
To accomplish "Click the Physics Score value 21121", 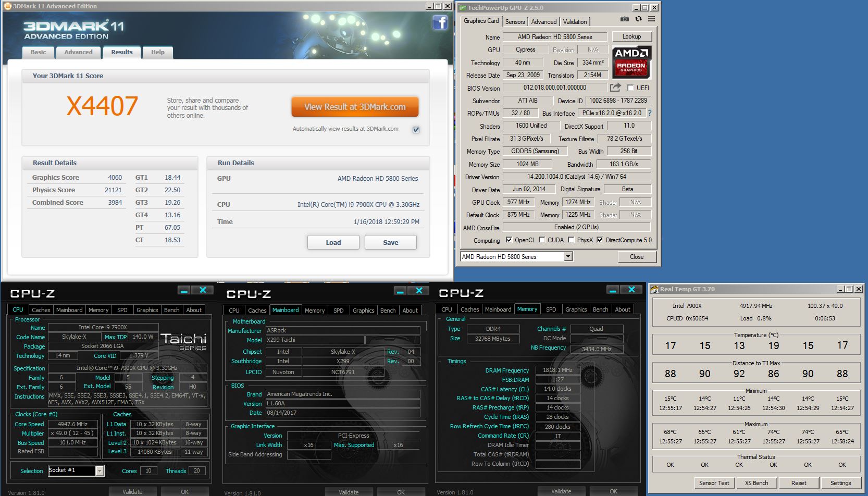I will [113, 190].
